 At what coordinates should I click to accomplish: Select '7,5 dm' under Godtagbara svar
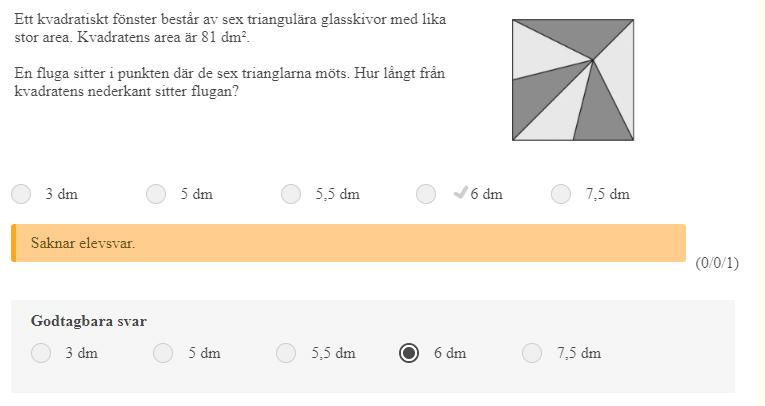pyautogui.click(x=532, y=353)
